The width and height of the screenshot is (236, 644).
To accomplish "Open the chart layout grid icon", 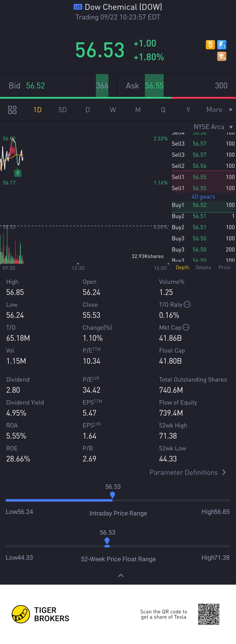I will (12, 110).
